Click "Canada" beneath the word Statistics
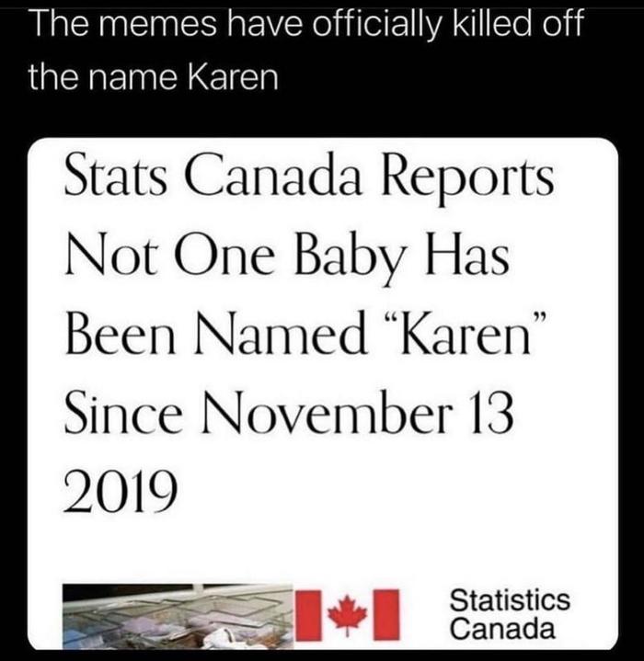Viewport: 644px width, 661px height. [x=503, y=630]
